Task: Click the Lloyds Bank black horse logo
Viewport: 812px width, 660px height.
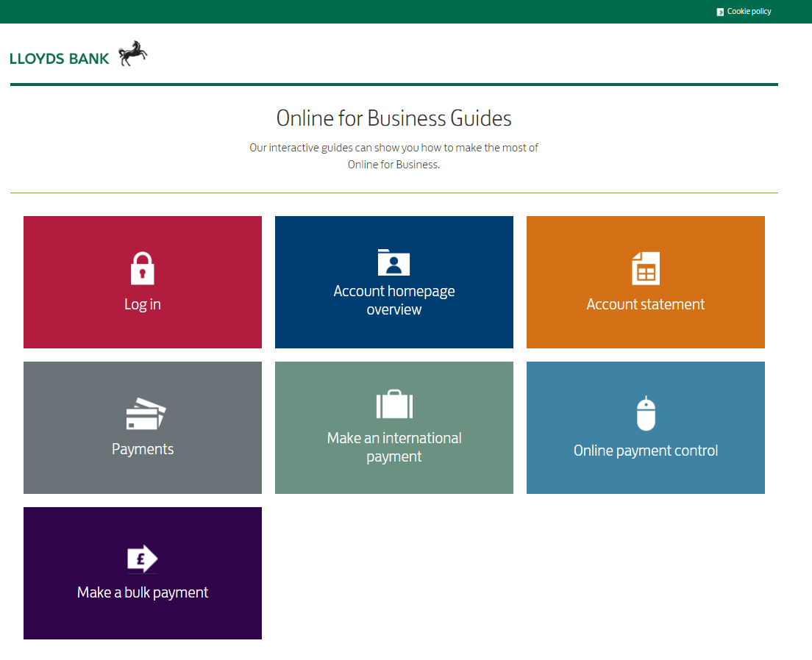Action: coord(133,54)
